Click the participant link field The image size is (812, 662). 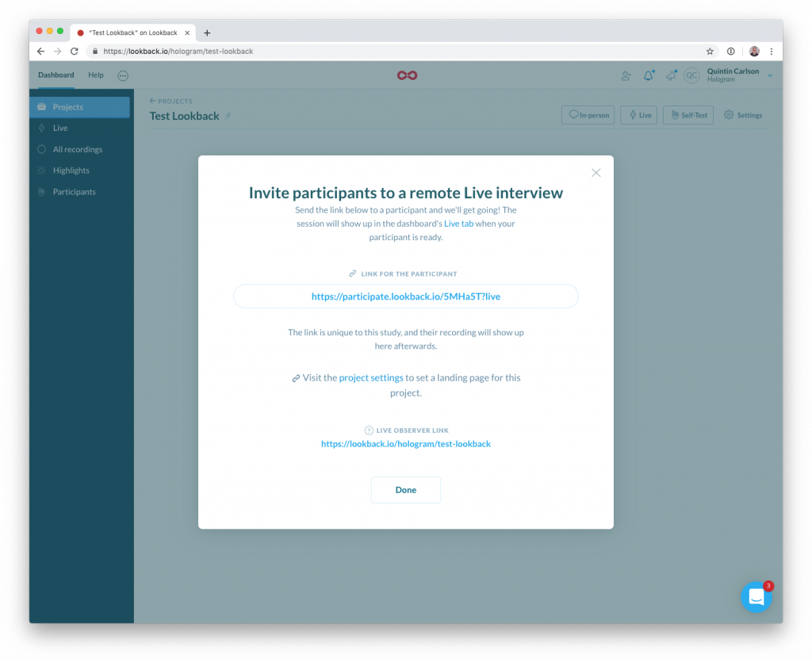406,297
